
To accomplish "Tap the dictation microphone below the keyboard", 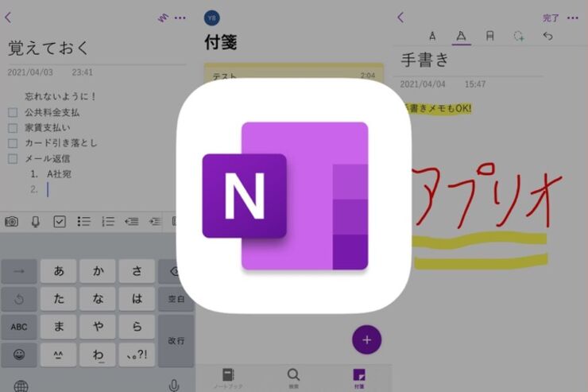I will (174, 386).
